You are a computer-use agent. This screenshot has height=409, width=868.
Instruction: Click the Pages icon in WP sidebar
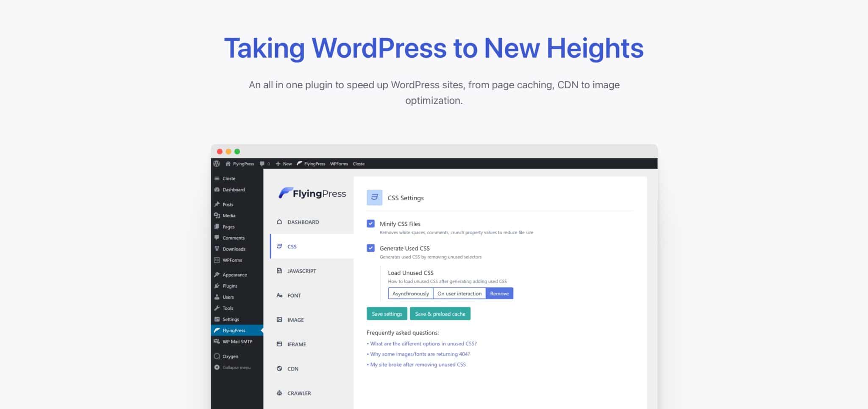pos(217,227)
